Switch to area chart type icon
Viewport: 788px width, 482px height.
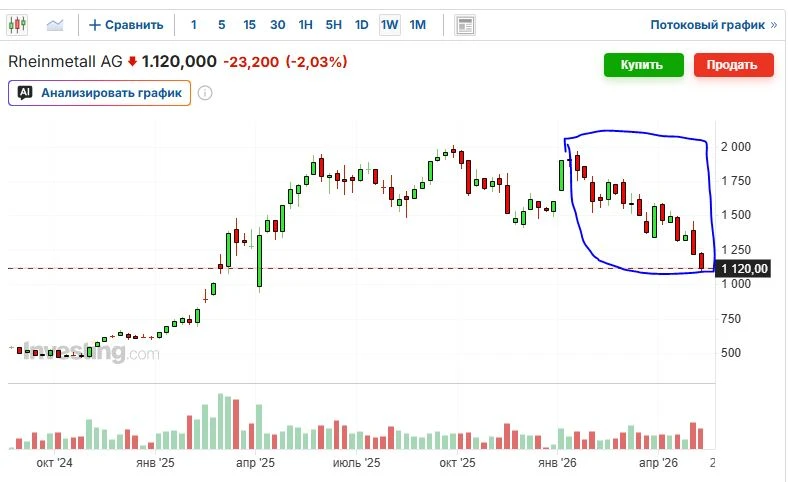point(55,25)
